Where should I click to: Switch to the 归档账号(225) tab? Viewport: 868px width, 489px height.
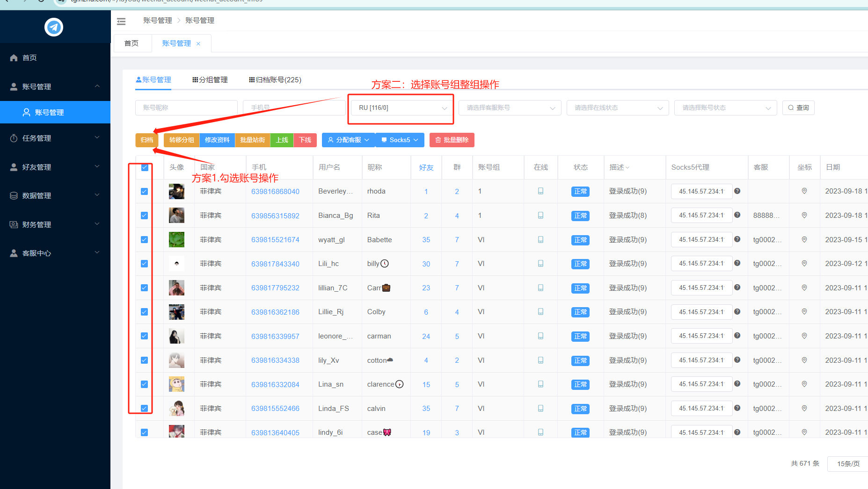coord(275,80)
